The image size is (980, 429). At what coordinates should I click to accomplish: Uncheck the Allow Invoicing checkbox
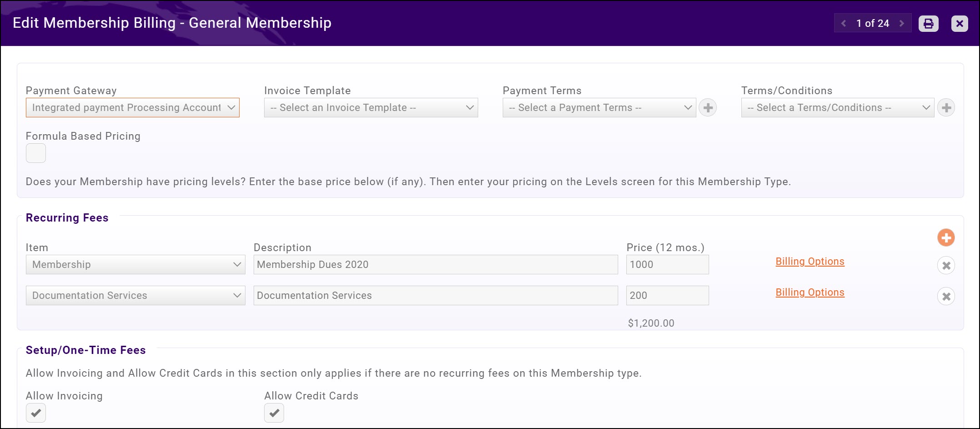click(35, 413)
